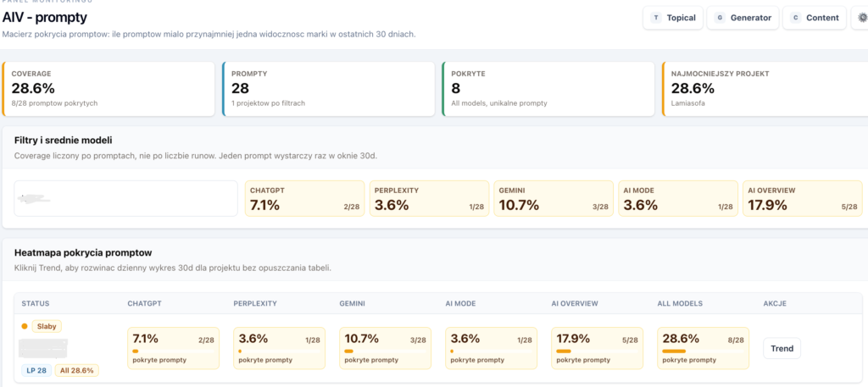Image resolution: width=868 pixels, height=387 pixels.
Task: Click the STATUS column header
Action: pos(36,303)
